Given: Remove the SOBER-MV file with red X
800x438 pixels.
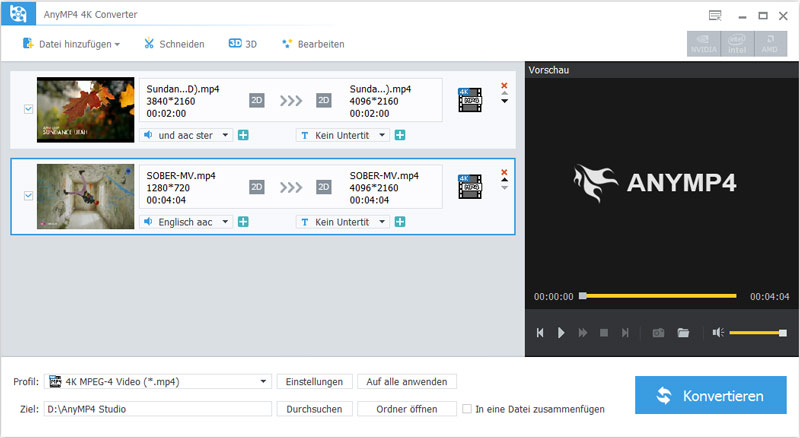Looking at the screenshot, I should (x=504, y=172).
